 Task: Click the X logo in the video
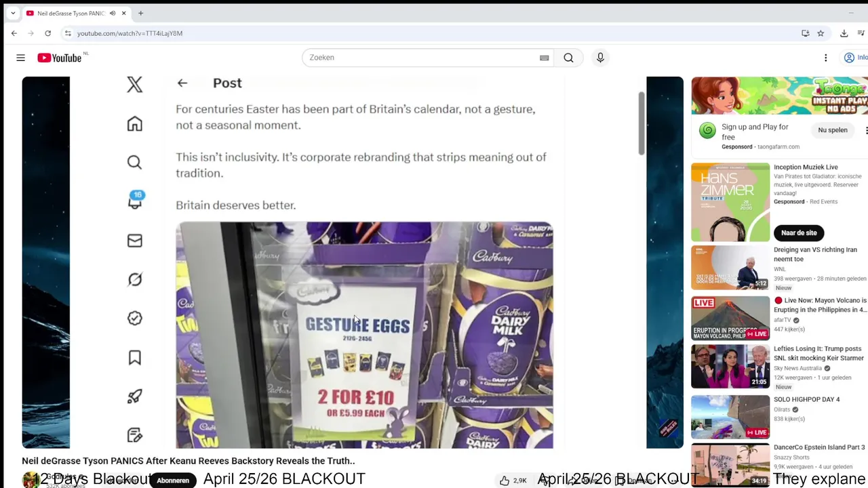134,84
